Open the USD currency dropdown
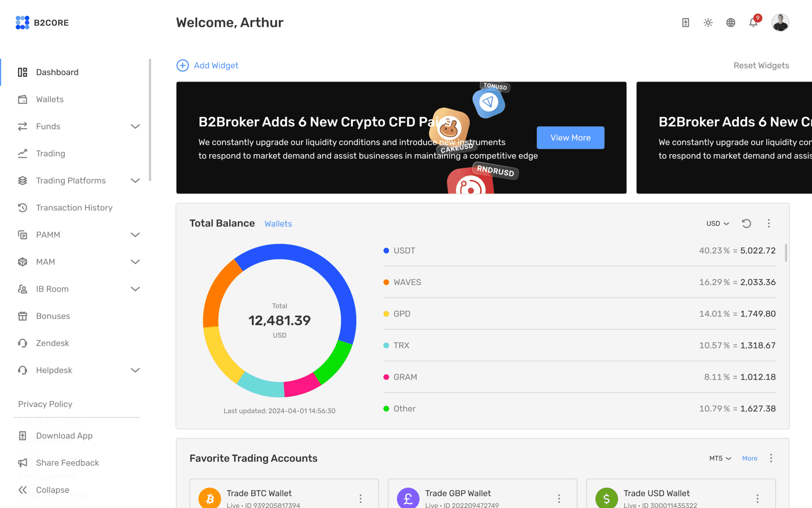The height and width of the screenshot is (508, 812). pyautogui.click(x=717, y=224)
